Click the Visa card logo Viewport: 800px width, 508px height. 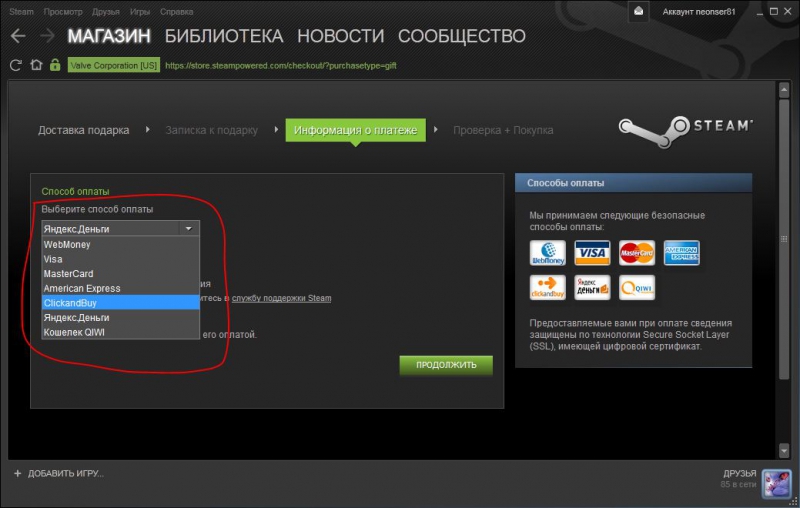pyautogui.click(x=593, y=253)
